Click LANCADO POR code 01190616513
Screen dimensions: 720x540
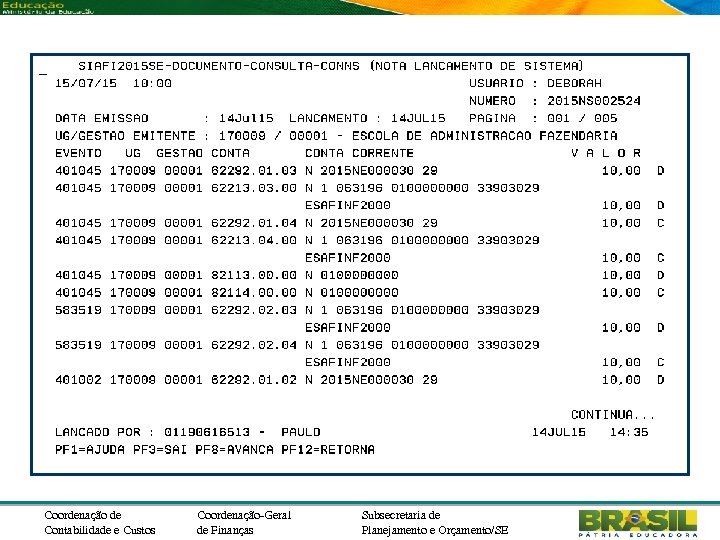[207, 432]
